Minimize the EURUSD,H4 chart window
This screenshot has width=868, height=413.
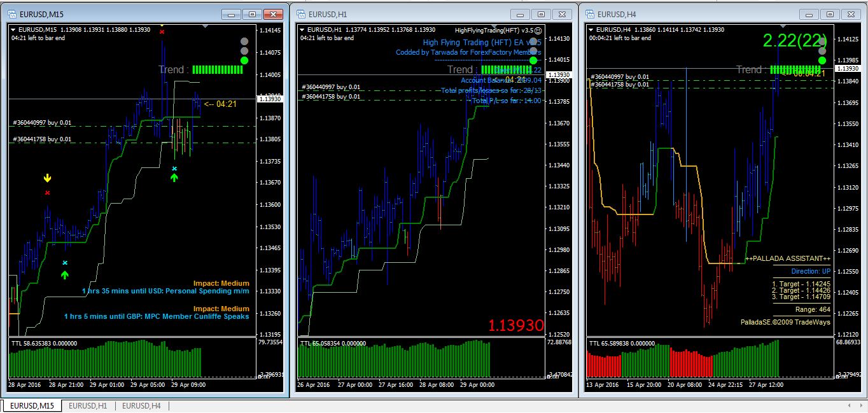click(x=811, y=14)
